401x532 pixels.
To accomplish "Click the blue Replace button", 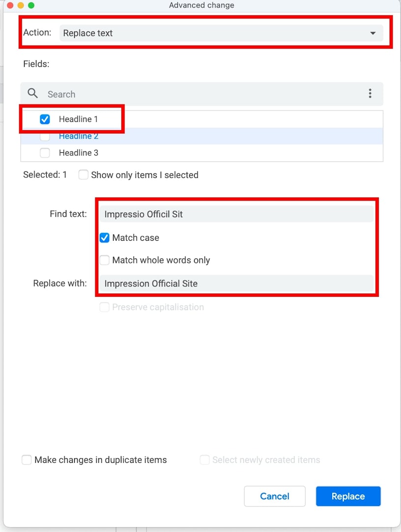I will (348, 496).
